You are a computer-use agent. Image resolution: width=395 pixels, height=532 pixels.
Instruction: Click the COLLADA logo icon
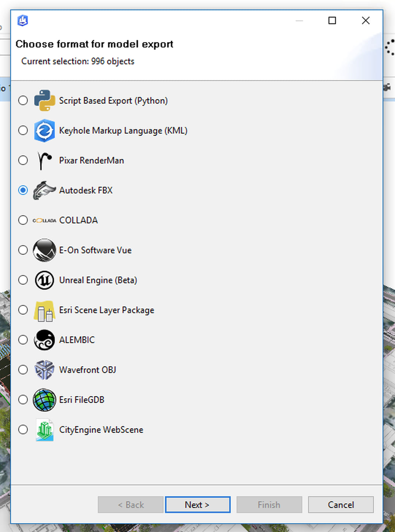click(x=45, y=220)
